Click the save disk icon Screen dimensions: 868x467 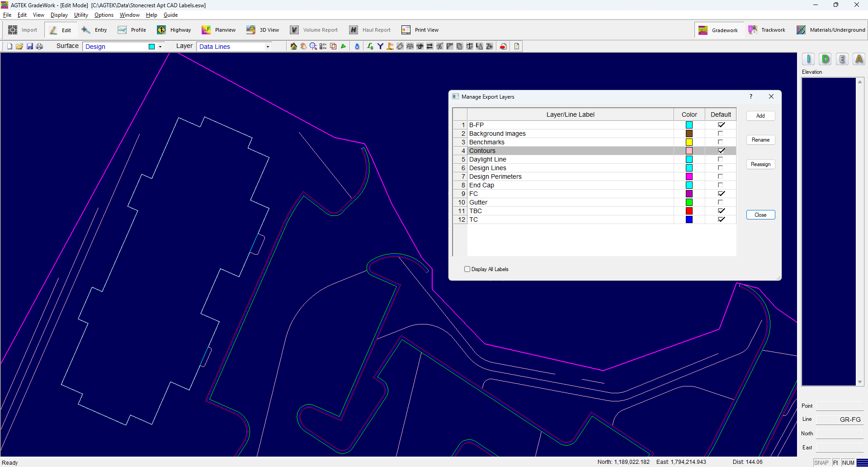(30, 46)
